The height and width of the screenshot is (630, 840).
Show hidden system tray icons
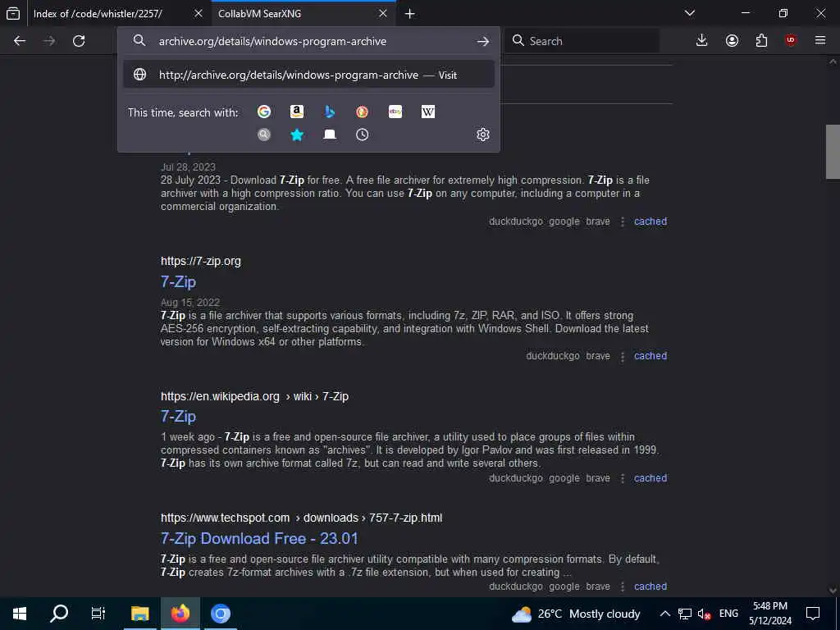coord(664,614)
